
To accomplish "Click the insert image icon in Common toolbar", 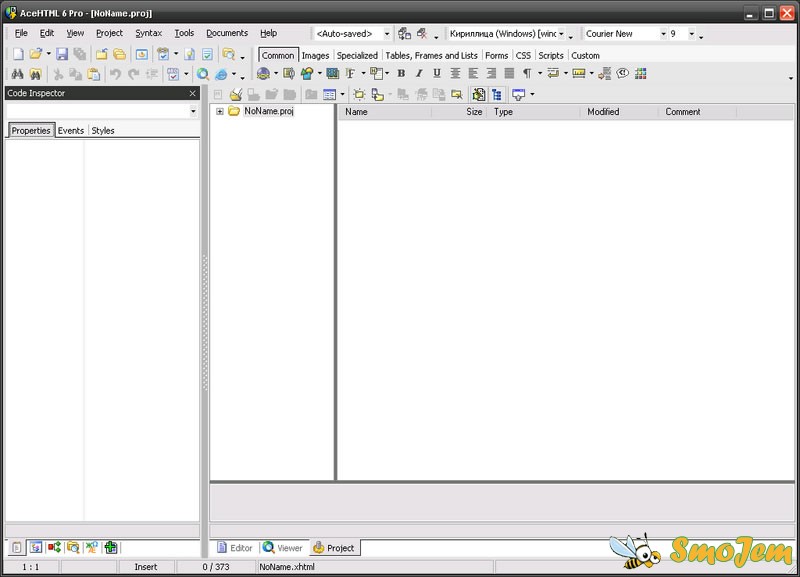I will 307,73.
